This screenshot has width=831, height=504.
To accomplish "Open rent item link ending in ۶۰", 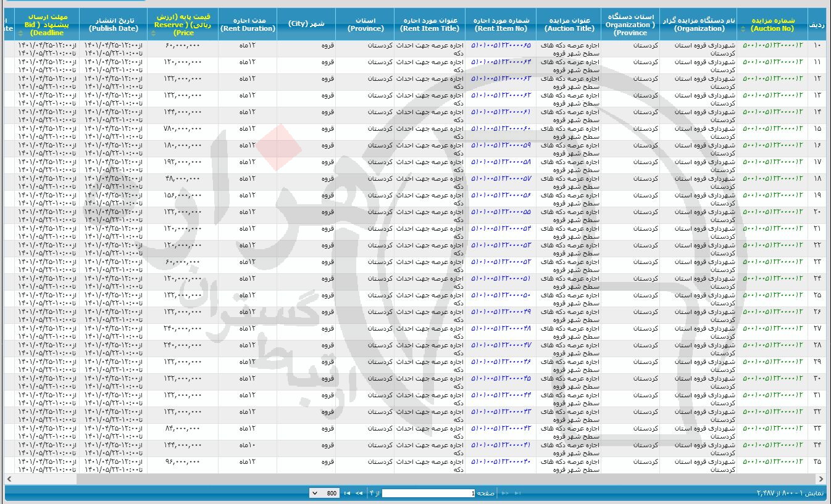I will (501, 128).
